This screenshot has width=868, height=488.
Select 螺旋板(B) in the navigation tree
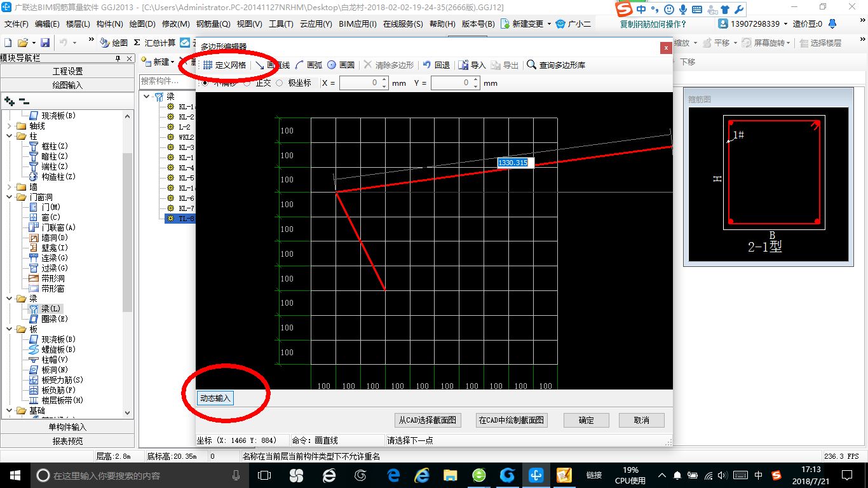tap(53, 349)
